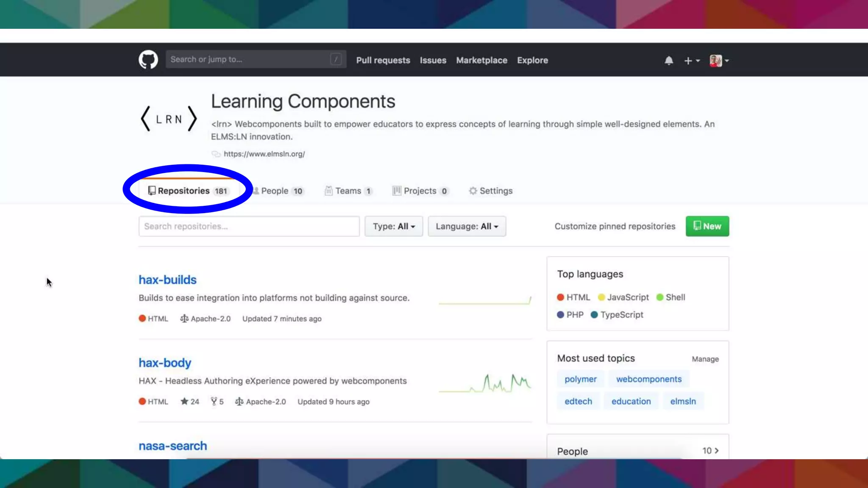Open the user avatar menu
The height and width of the screenshot is (488, 868).
click(x=719, y=61)
